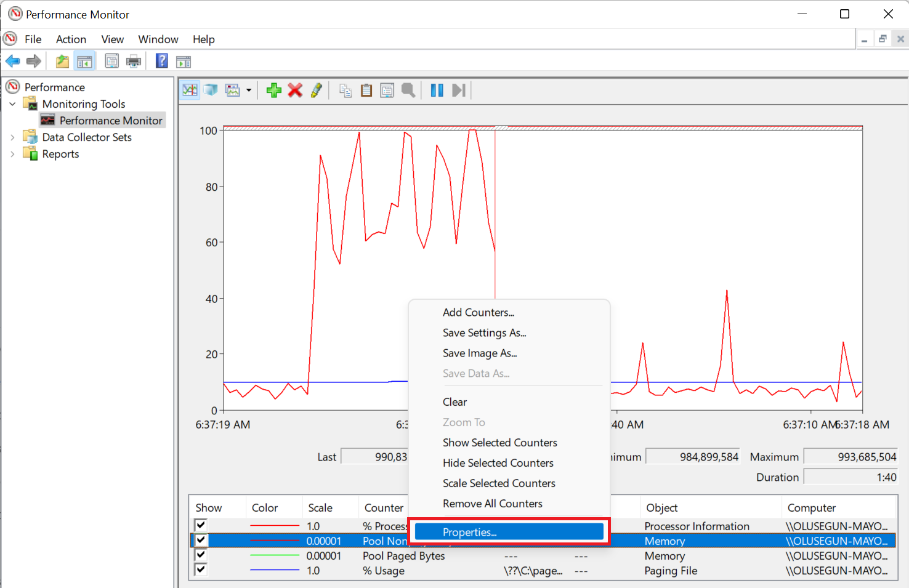The height and width of the screenshot is (588, 909).
Task: Click the View Current Activity graph icon
Action: pos(190,91)
